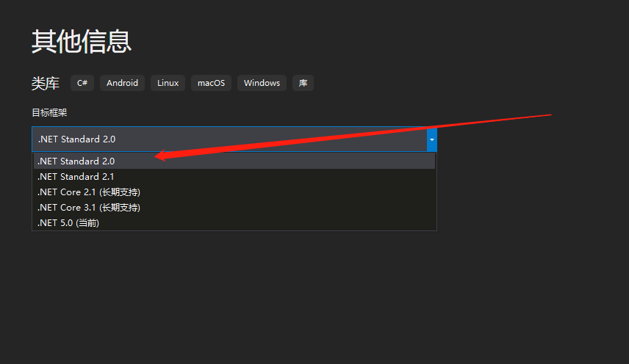Click the 库 tag
Viewport: 629px width, 364px height.
303,83
